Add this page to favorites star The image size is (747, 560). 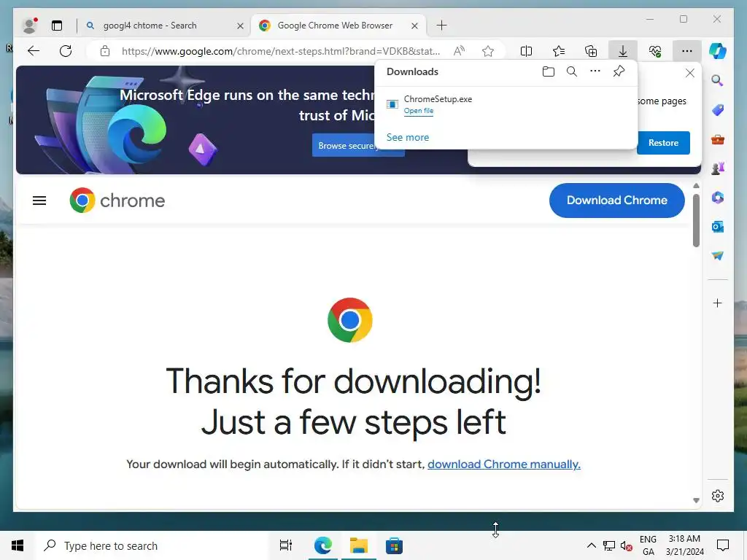488,51
